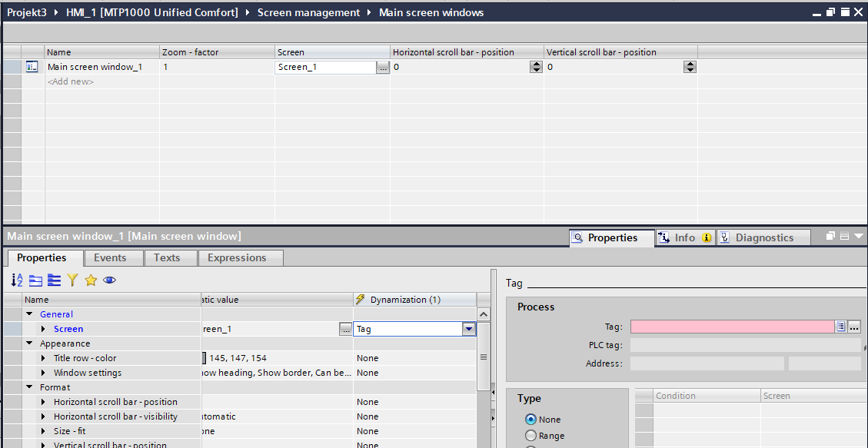Click the Title row color swatch
The width and height of the screenshot is (868, 448).
point(204,358)
